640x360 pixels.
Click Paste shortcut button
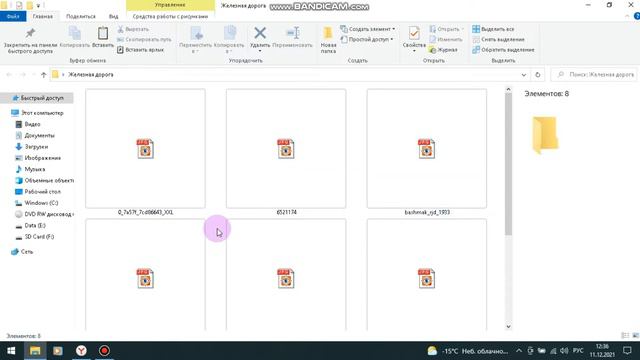point(140,50)
